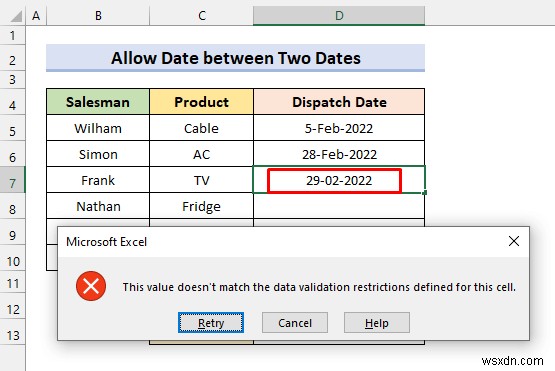The width and height of the screenshot is (555, 371).
Task: Select column D header
Action: [x=339, y=16]
